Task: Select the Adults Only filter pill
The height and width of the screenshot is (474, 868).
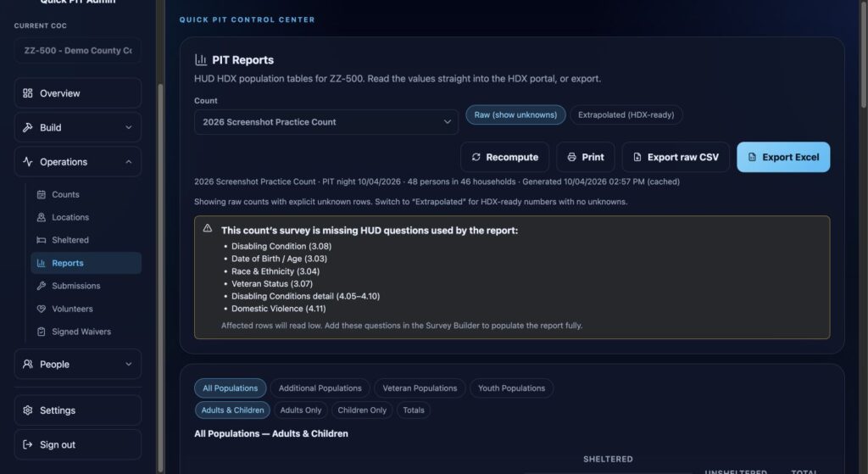Action: point(301,410)
